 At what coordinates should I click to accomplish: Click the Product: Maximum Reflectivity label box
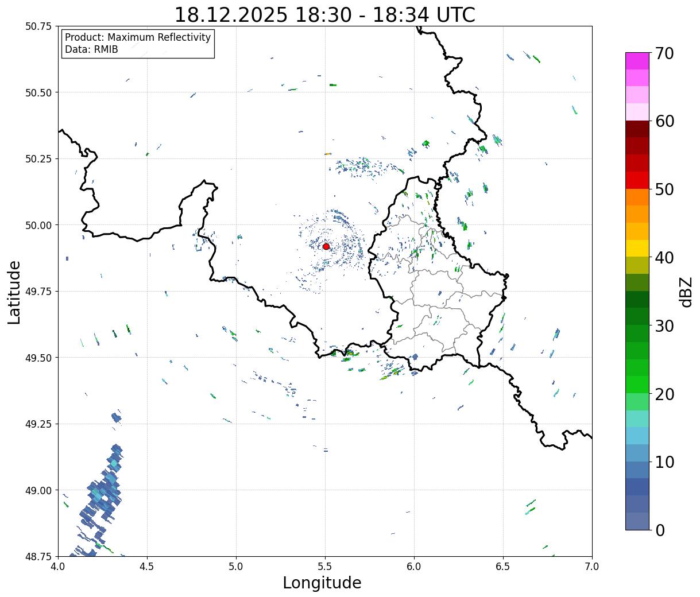pos(138,44)
